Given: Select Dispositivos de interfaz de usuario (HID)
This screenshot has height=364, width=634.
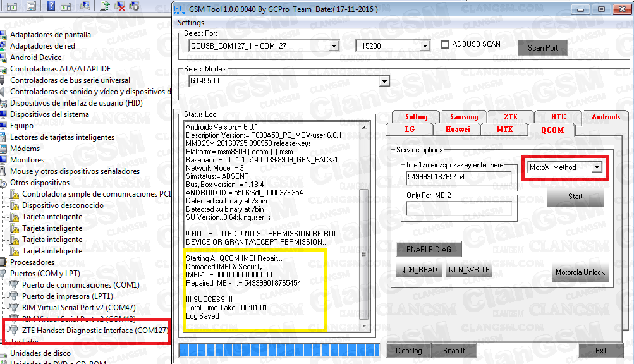Looking at the screenshot, I should coord(76,103).
